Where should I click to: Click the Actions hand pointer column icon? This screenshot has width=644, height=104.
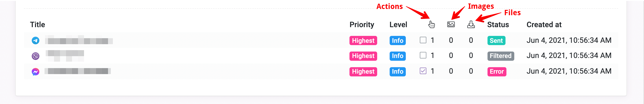pos(431,24)
